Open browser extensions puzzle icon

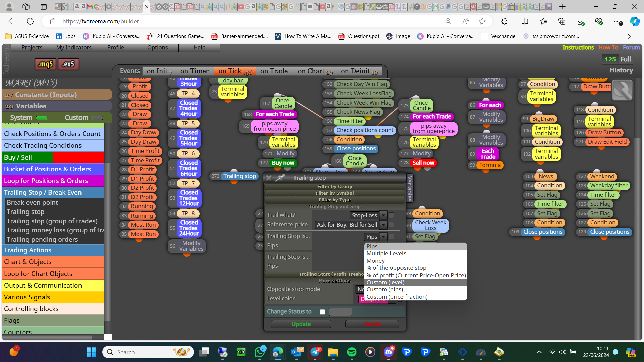coord(504,21)
